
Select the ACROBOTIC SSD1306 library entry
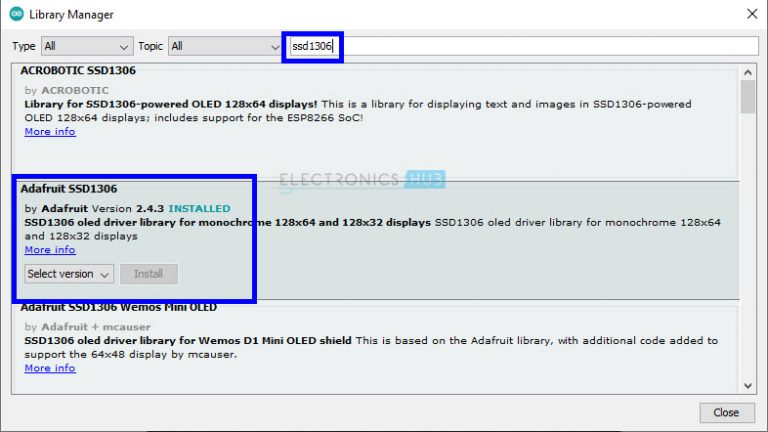point(78,71)
